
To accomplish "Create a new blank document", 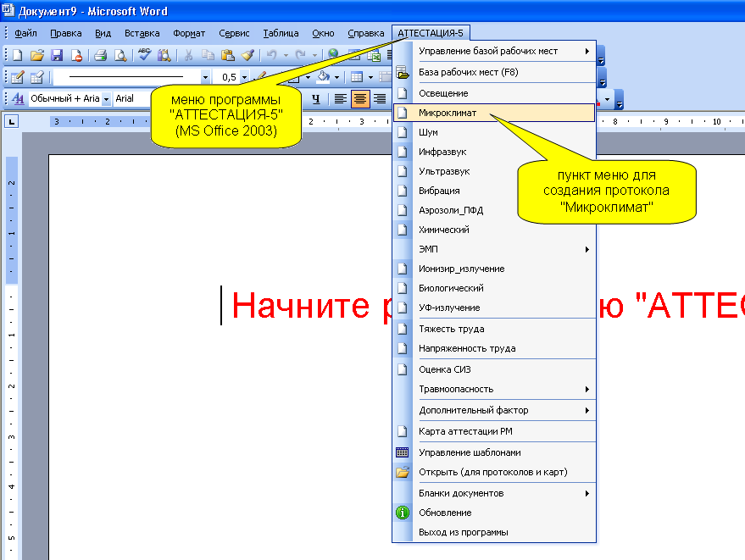I will click(x=18, y=55).
